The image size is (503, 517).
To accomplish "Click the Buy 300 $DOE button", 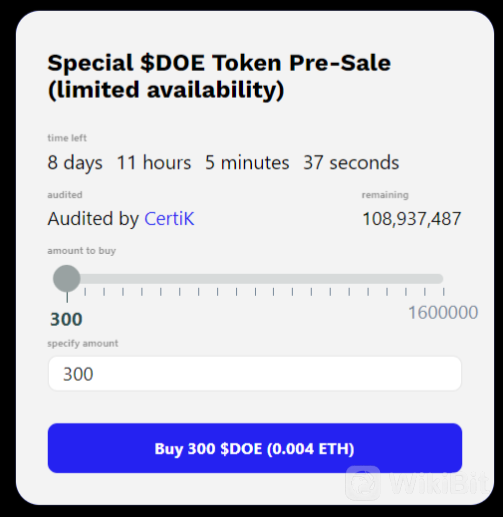I will (x=255, y=448).
